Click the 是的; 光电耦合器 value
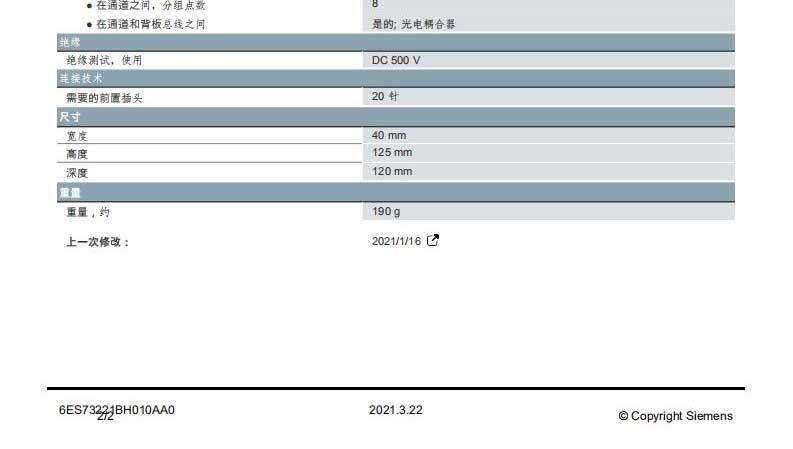Viewport: 793px width, 449px height. pos(413,23)
